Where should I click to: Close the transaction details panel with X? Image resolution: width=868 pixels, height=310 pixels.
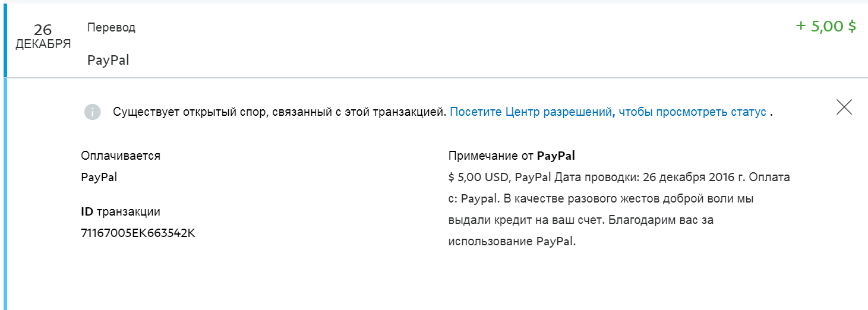pyautogui.click(x=844, y=107)
